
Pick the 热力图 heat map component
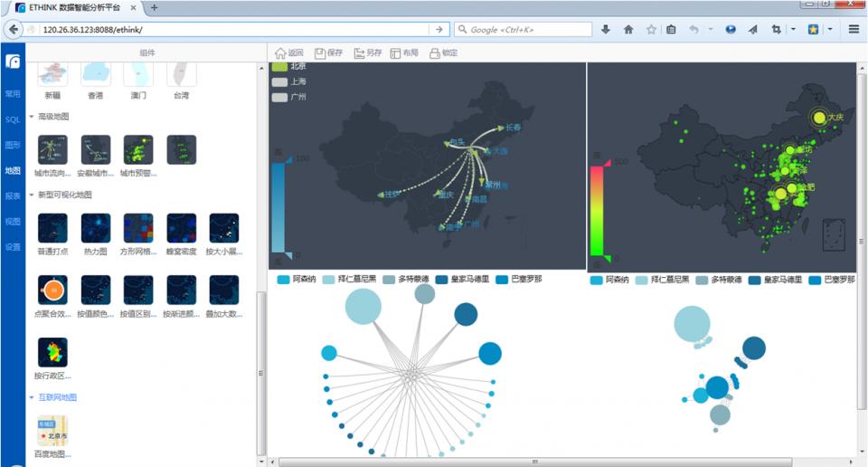coord(96,228)
